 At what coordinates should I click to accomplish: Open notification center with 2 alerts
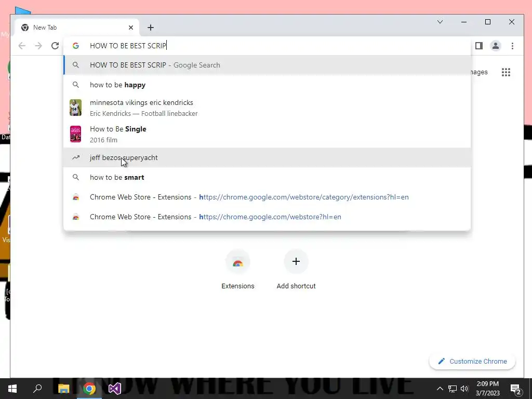(x=516, y=389)
